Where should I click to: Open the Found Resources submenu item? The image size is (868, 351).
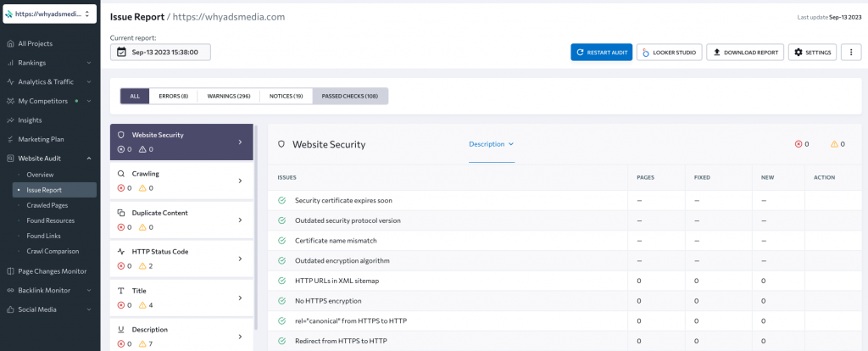tap(50, 220)
